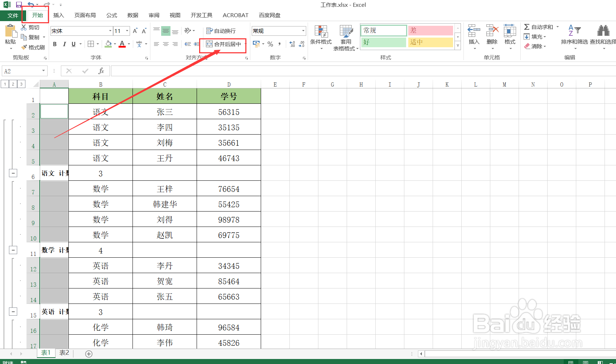Click the text orientation icon
616x364 pixels.
point(188,31)
